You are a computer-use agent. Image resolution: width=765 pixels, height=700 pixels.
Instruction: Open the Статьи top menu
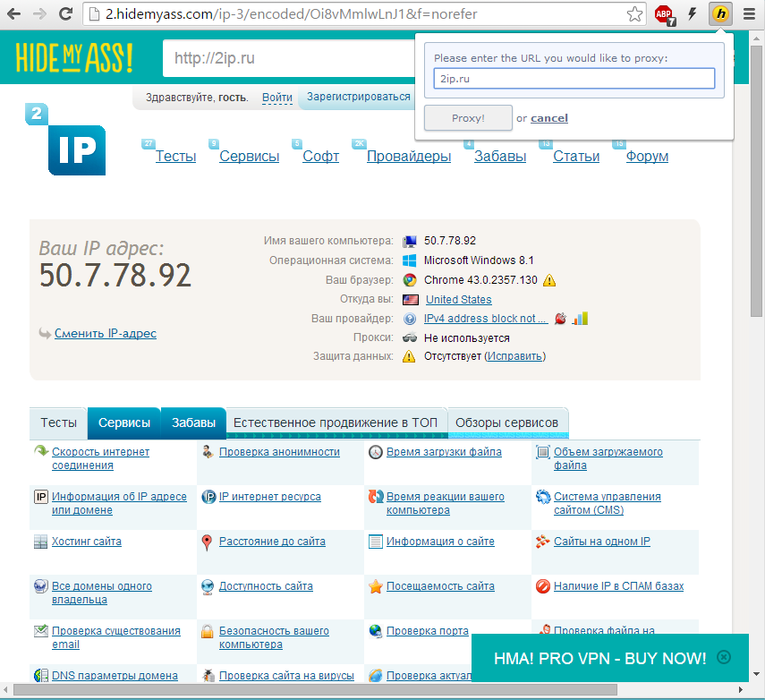[576, 157]
